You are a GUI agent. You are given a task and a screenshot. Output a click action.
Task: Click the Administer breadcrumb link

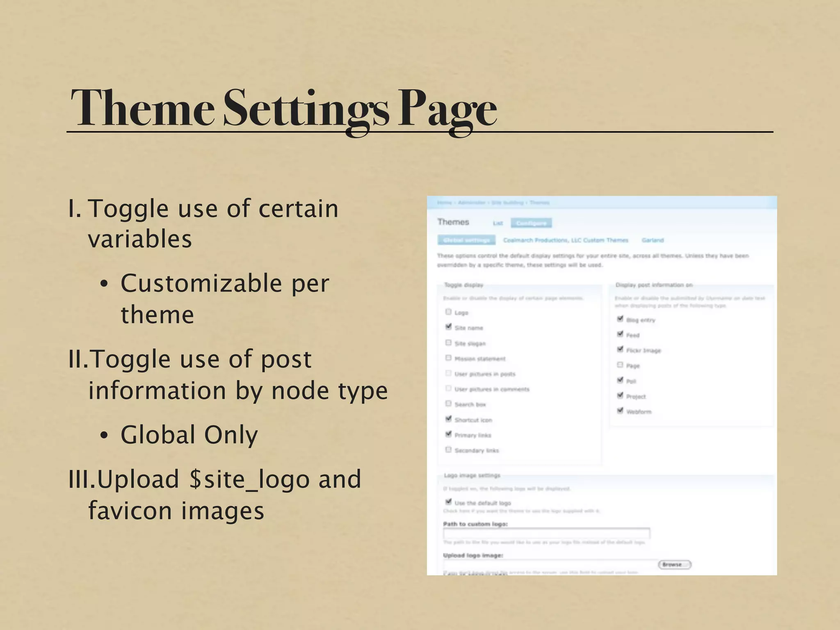[x=472, y=203]
